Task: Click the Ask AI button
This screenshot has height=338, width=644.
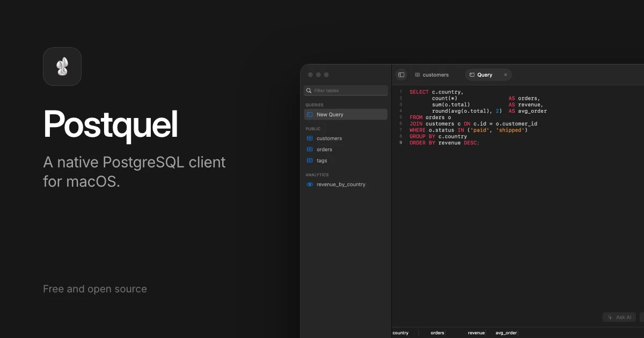Action: [x=619, y=317]
